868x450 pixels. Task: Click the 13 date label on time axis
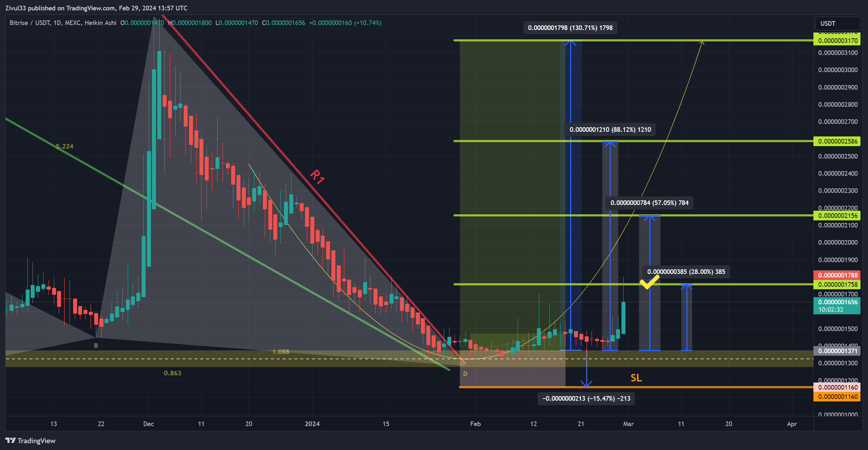pyautogui.click(x=54, y=424)
